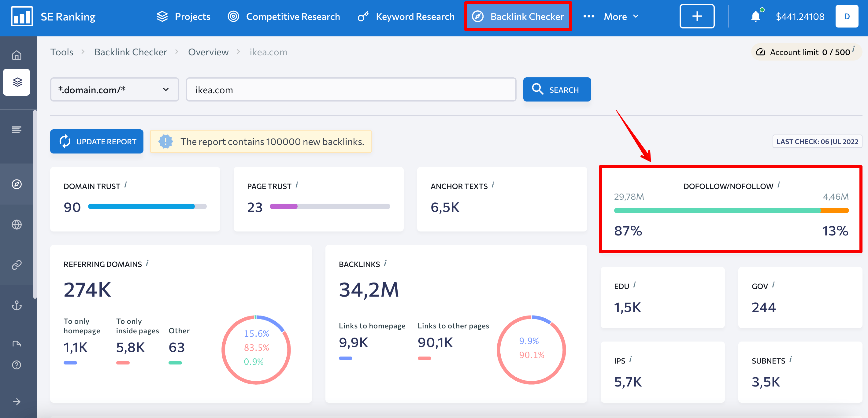868x418 pixels.
Task: Click the EDU value 1,5K
Action: (x=627, y=307)
